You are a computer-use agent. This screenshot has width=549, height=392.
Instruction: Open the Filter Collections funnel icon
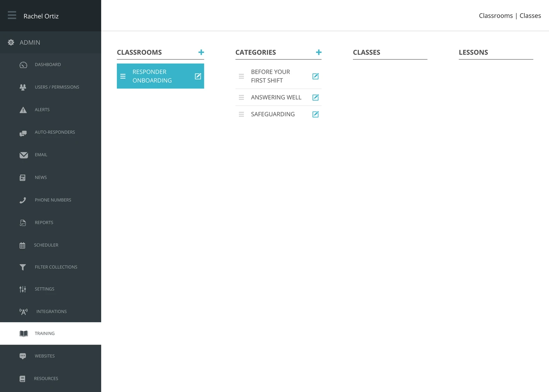pos(23,267)
